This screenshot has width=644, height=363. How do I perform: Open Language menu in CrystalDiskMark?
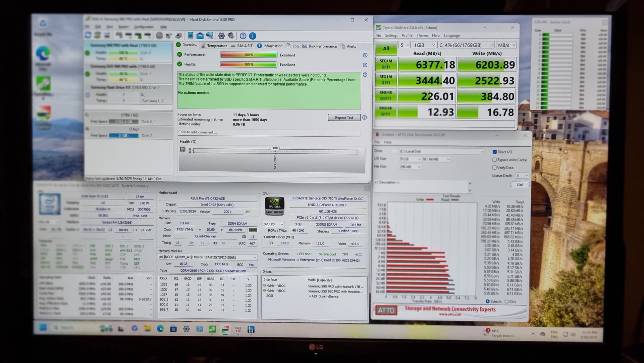(451, 35)
